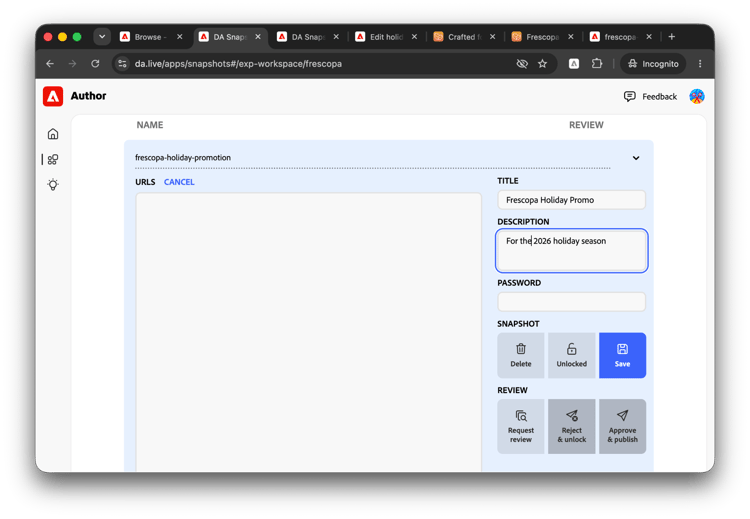Click the Approve & publish button
This screenshot has height=519, width=750.
622,426
